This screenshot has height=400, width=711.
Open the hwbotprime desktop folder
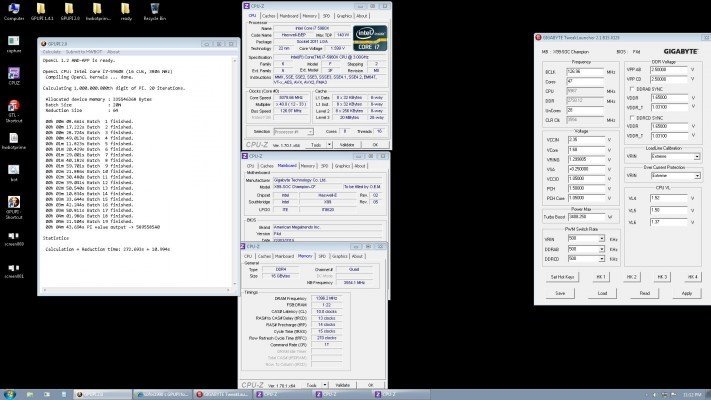98,12
